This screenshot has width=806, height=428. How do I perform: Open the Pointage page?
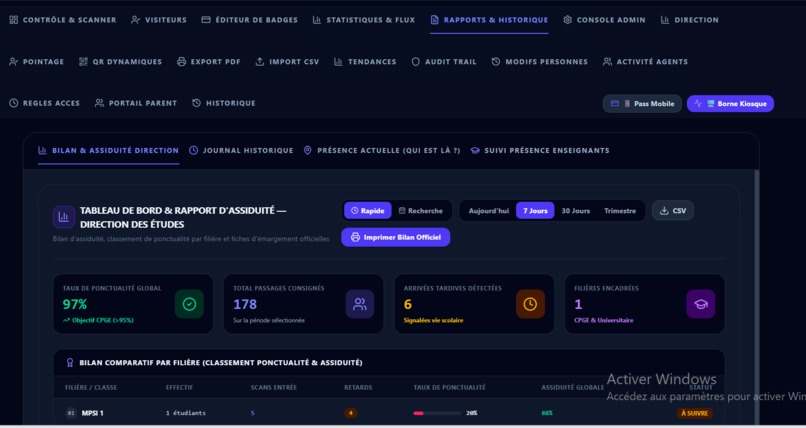tap(36, 62)
